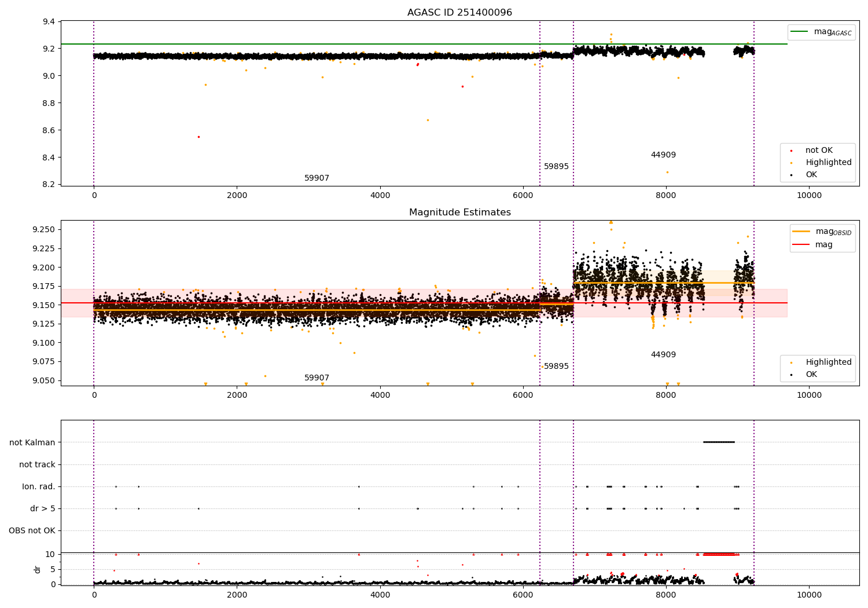Click the orange outlier point near magnitude 8.67

pos(428,120)
